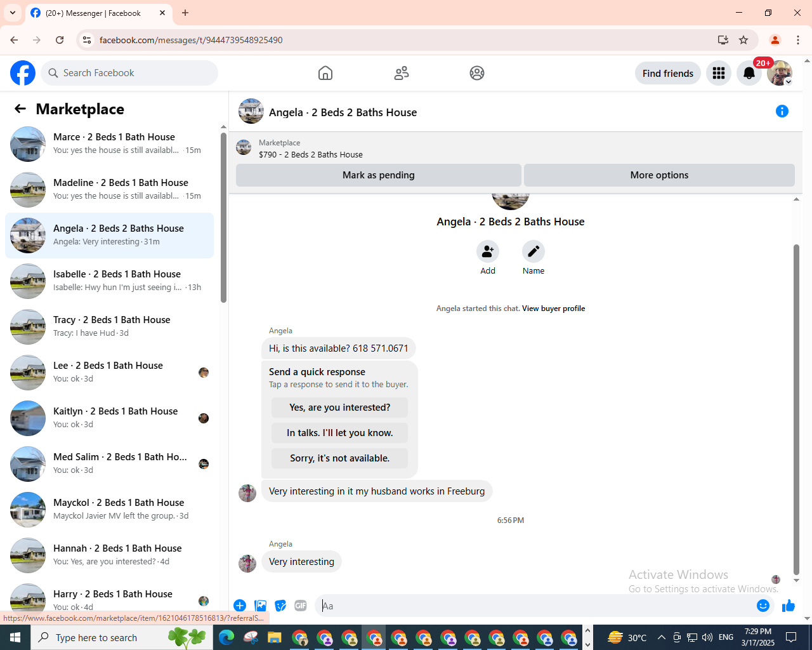Open Lee 2 Beds 1 Bath conversation
Viewport: 812px width, 650px height.
[x=109, y=373]
